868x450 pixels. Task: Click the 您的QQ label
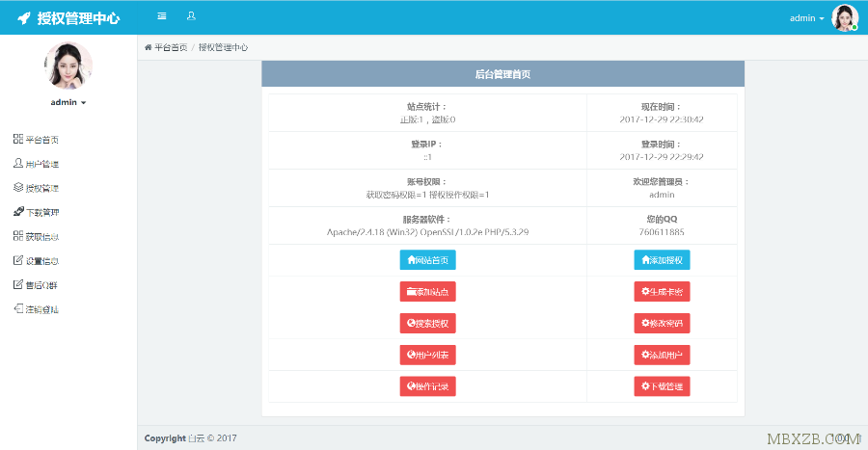pyautogui.click(x=662, y=220)
